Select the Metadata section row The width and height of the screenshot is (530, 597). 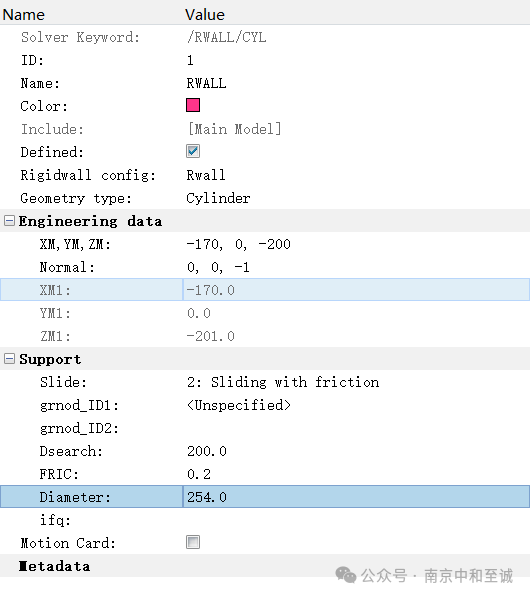point(265,566)
